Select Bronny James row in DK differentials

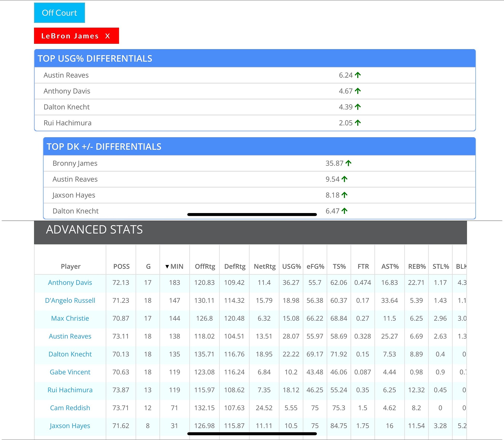[x=75, y=163]
